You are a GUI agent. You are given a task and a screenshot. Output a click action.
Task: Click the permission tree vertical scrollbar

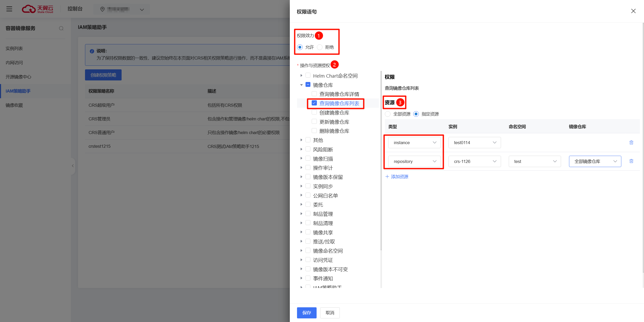coord(381,160)
